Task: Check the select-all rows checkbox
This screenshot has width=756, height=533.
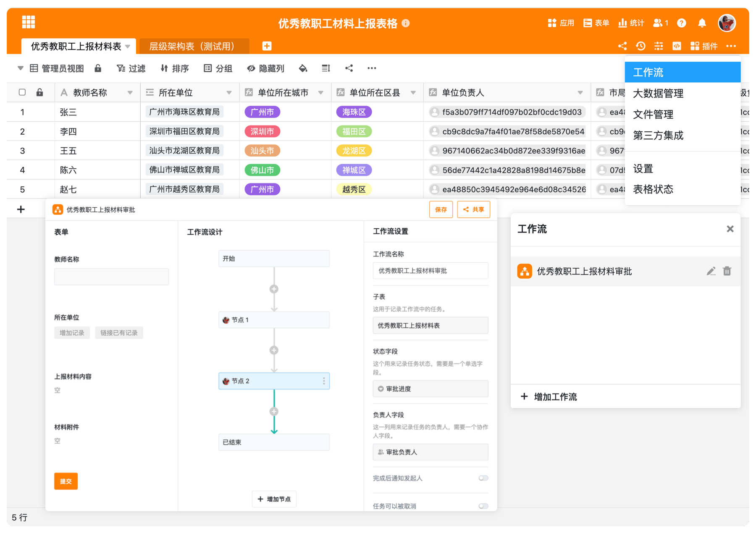Action: 22,92
